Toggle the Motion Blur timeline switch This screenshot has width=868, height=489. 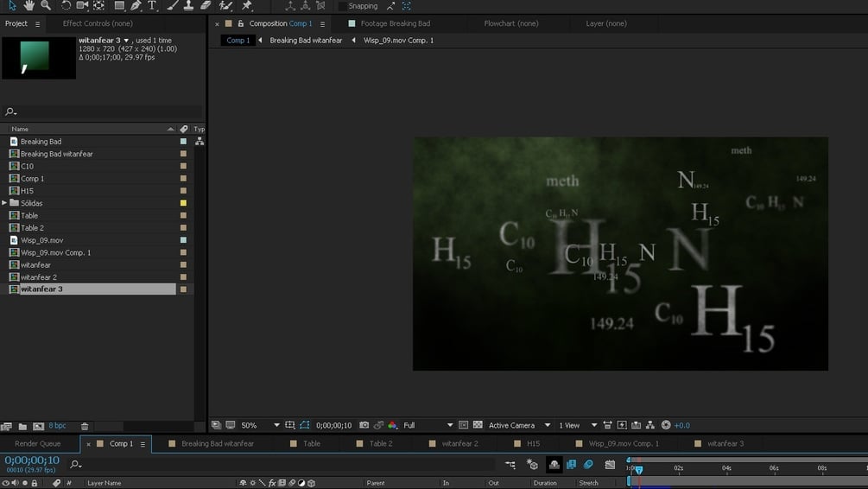coord(588,465)
